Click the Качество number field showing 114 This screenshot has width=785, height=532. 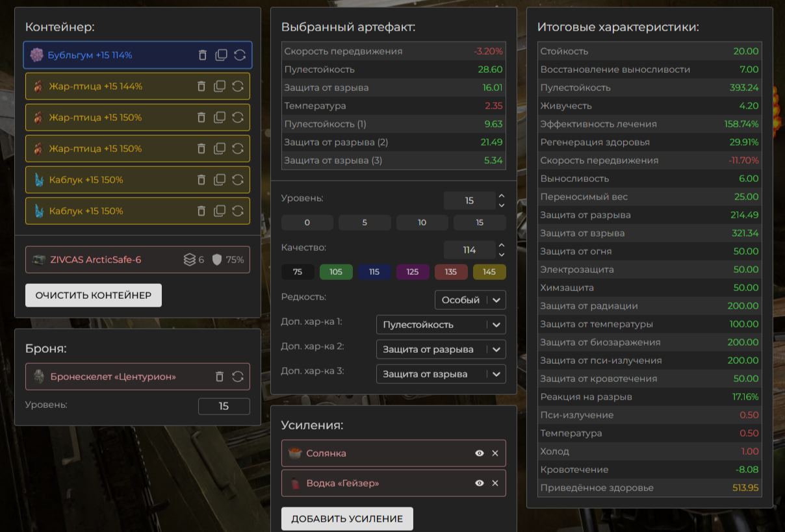[469, 250]
